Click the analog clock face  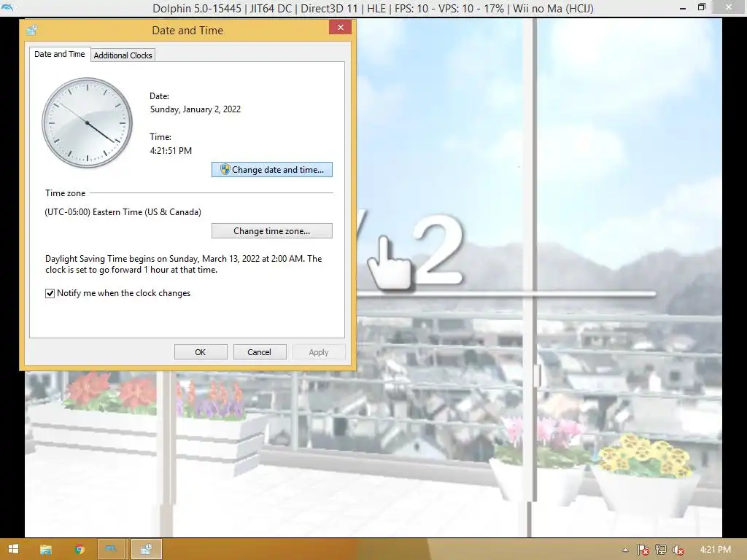[x=88, y=122]
